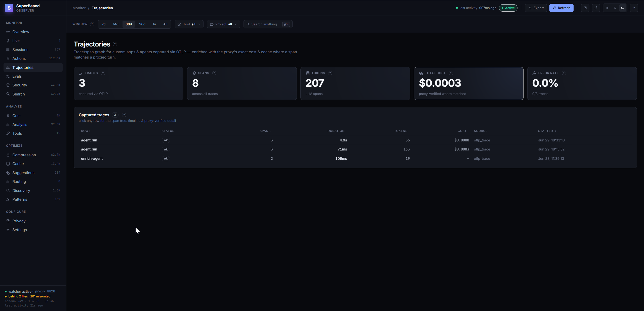
Task: Open Evals in the sidebar
Action: tap(33, 76)
